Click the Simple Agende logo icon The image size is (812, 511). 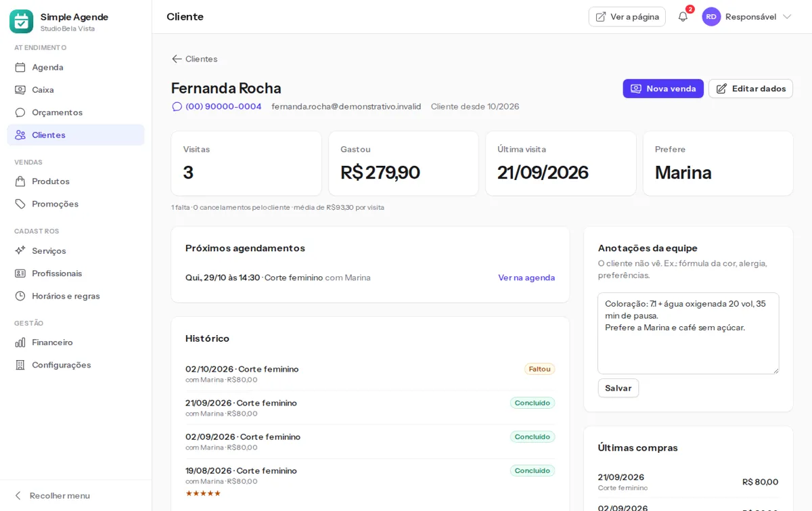coord(21,22)
